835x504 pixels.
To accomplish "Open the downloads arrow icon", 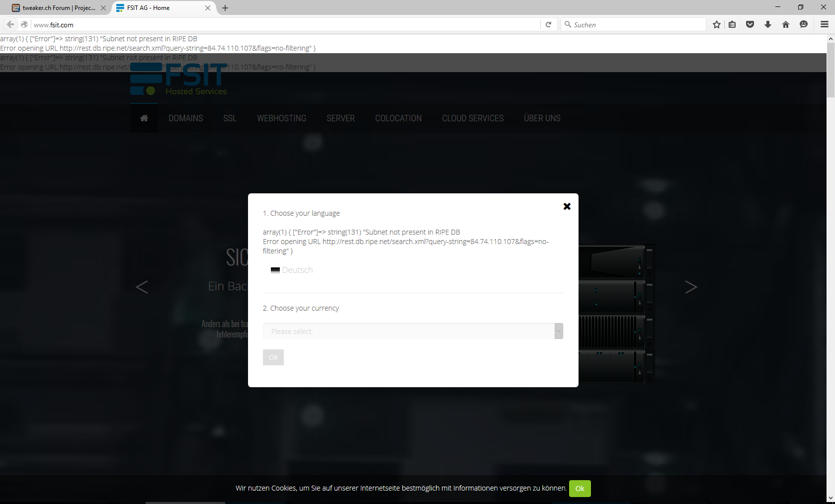I will coord(768,25).
